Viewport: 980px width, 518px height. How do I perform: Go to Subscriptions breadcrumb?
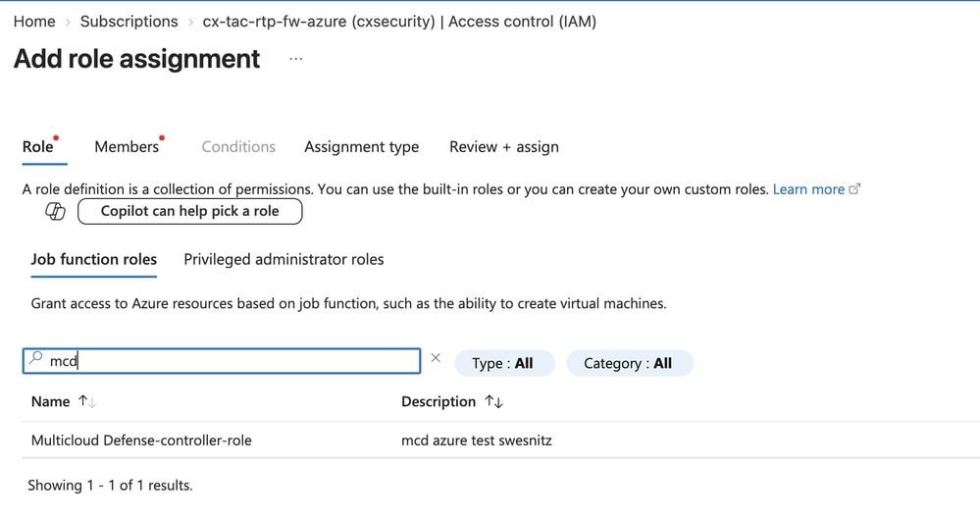click(x=129, y=22)
